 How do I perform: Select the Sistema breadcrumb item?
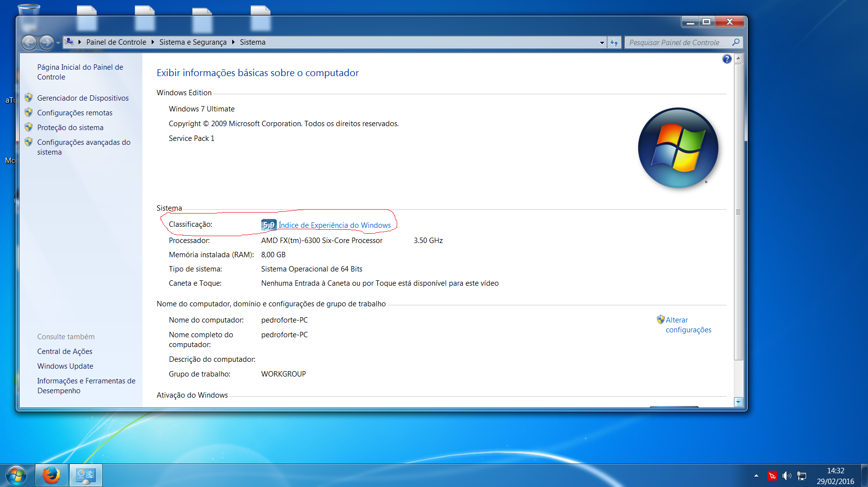click(252, 42)
